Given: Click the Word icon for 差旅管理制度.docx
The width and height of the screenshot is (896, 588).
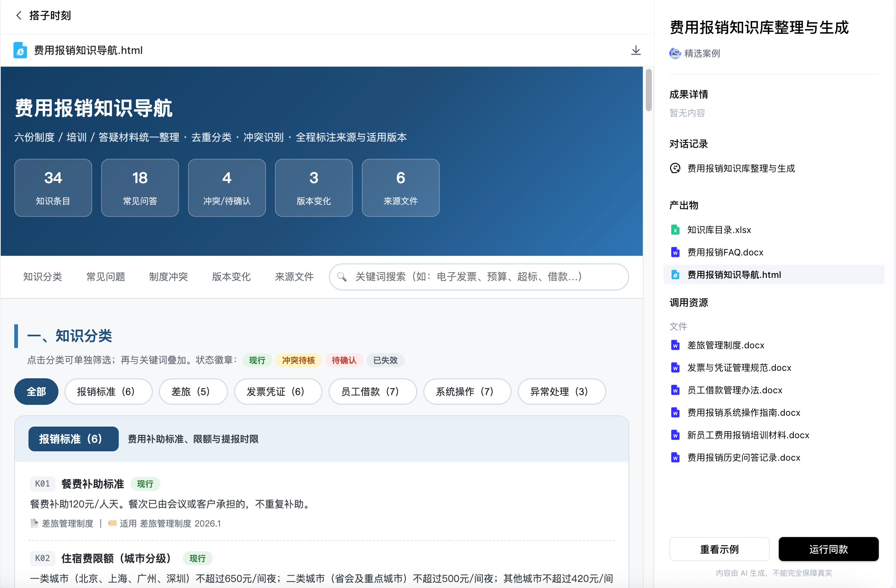Looking at the screenshot, I should point(675,345).
